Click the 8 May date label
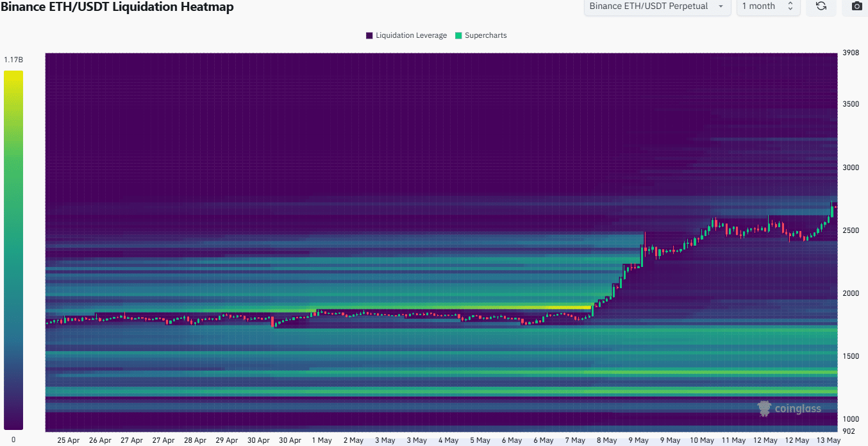Image resolution: width=868 pixels, height=446 pixels. coord(606,440)
